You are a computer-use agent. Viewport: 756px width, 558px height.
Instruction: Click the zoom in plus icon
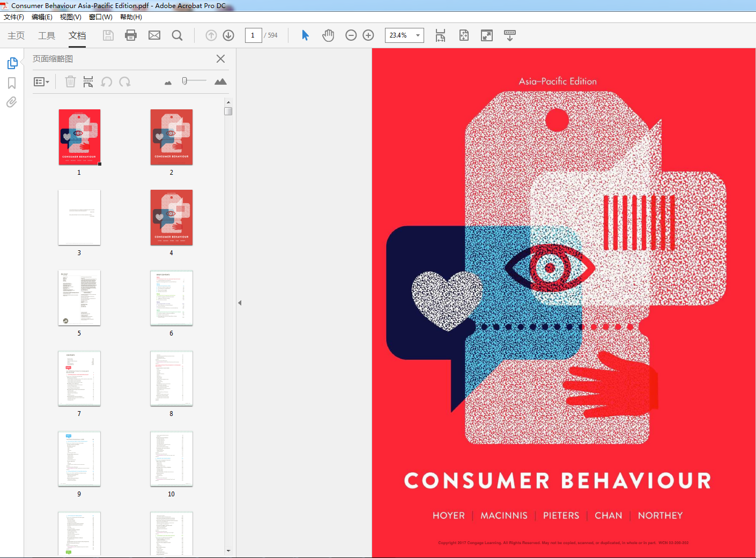click(368, 35)
